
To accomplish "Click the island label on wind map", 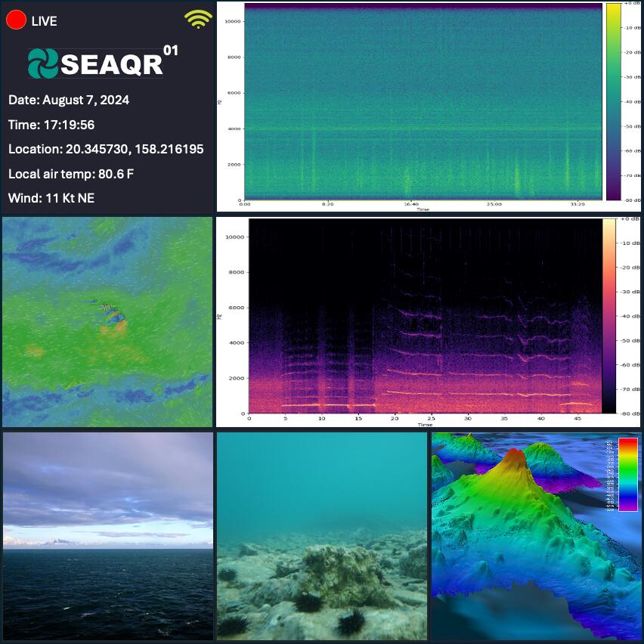I will [x=107, y=306].
